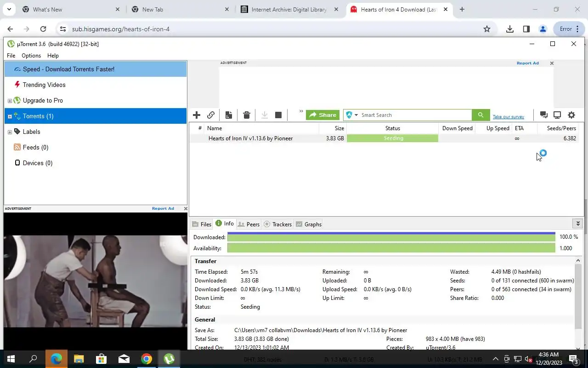Open the search provider shield dropdown
This screenshot has width=588, height=368.
point(352,115)
